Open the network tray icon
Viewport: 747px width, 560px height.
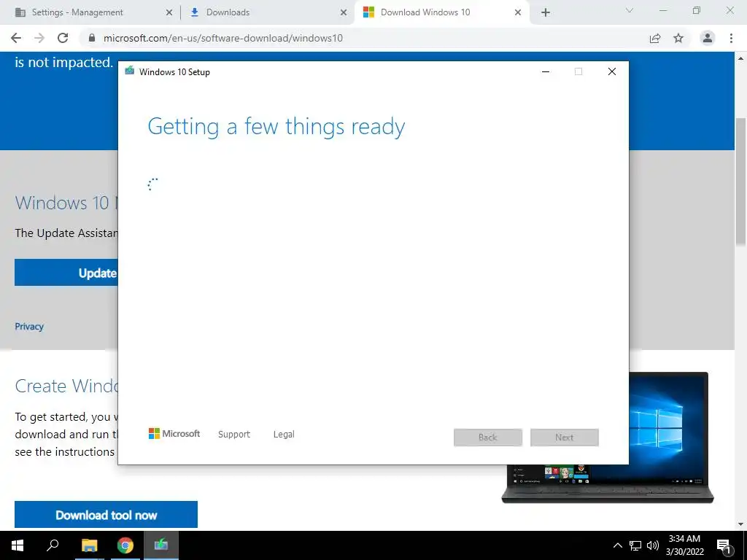click(635, 545)
